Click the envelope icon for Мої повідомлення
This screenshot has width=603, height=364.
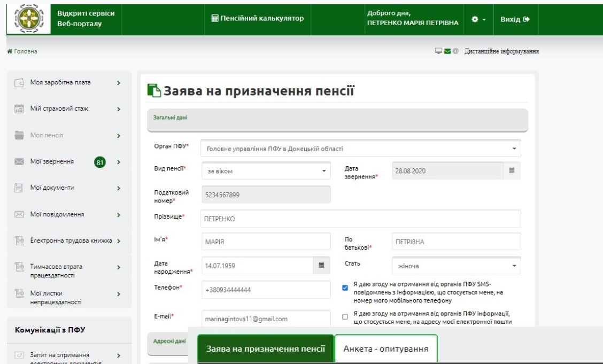19,214
